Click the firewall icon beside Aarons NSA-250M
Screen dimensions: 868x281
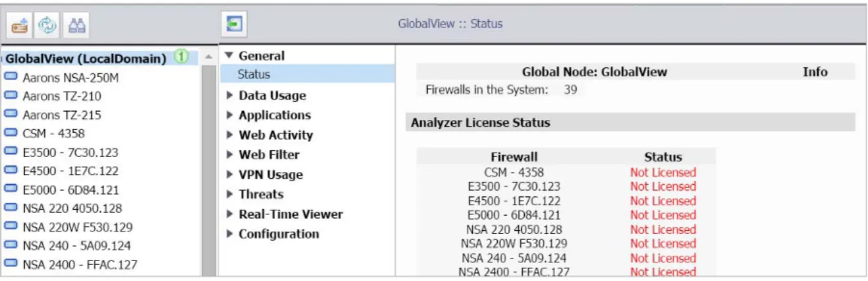10,77
